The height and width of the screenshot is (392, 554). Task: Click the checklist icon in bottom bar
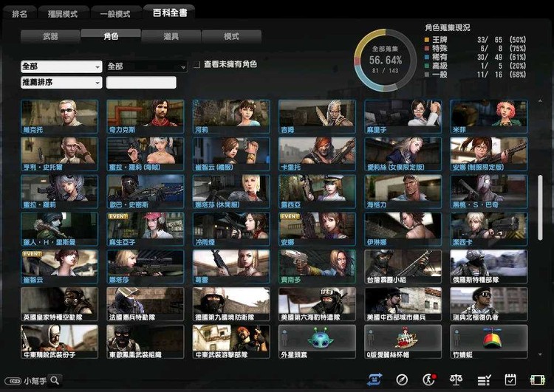[484, 379]
